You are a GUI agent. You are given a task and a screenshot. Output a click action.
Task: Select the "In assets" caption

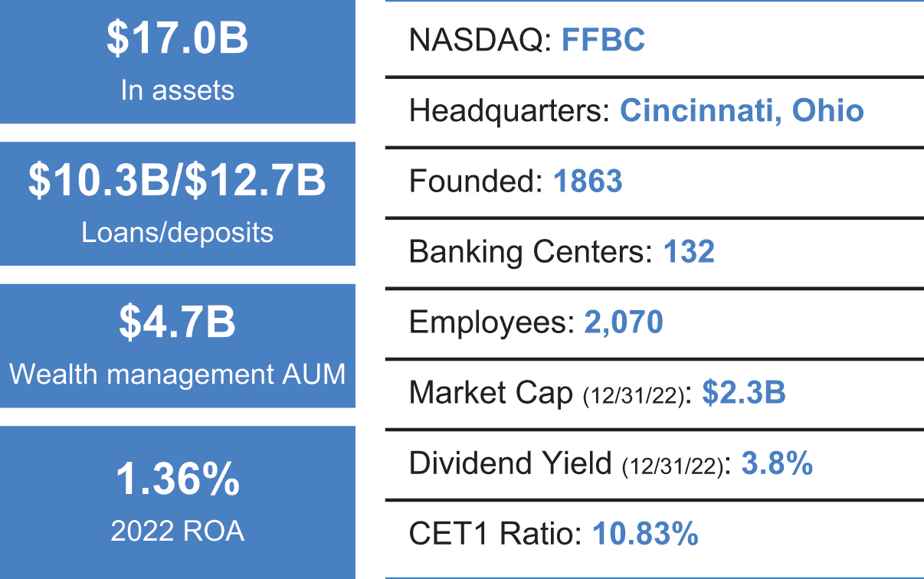pyautogui.click(x=177, y=90)
